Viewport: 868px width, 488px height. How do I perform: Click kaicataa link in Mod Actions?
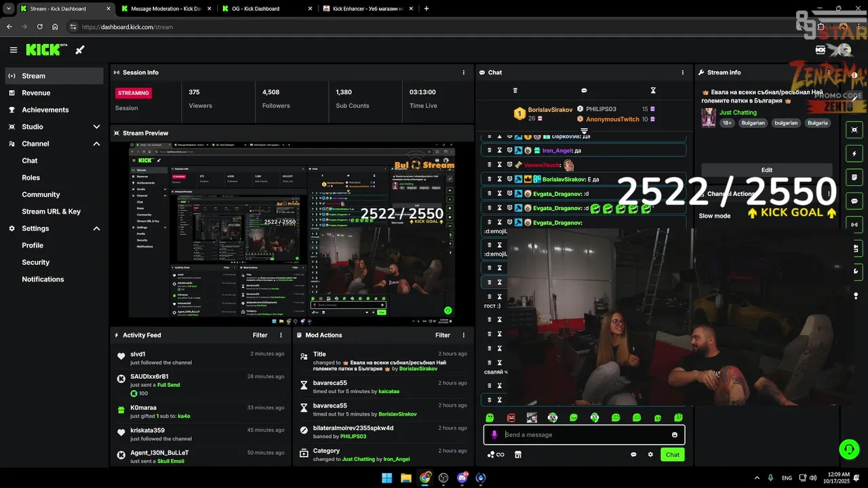(x=389, y=391)
